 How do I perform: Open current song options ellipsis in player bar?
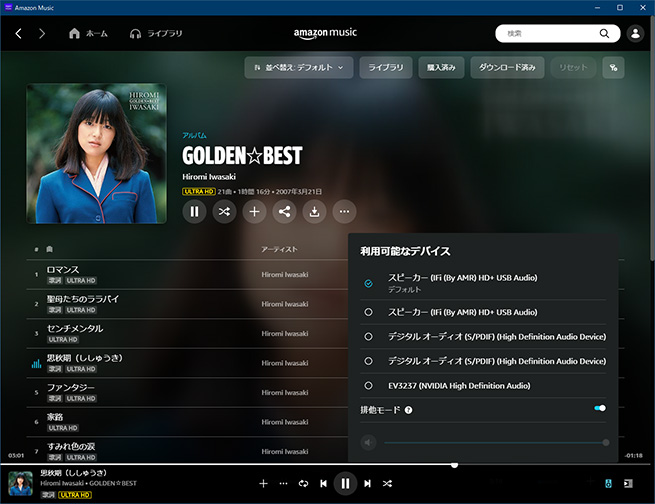[x=283, y=484]
